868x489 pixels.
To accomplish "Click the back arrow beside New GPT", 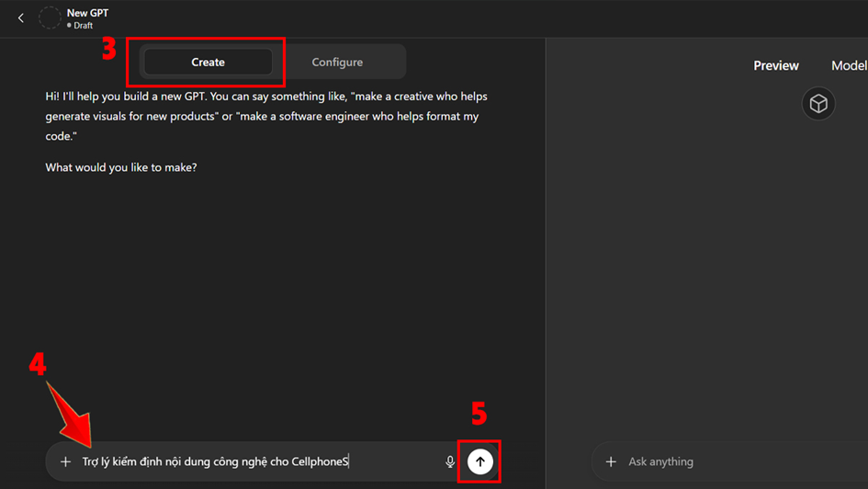I will pyautogui.click(x=21, y=18).
